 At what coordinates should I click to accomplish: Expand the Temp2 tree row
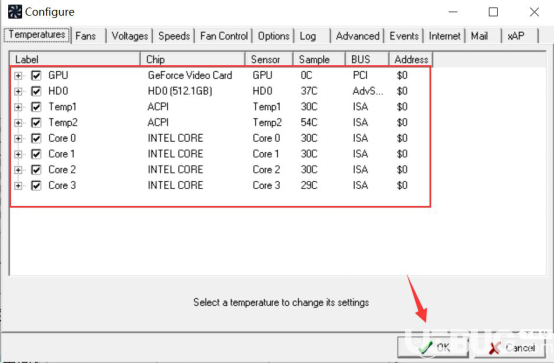point(18,123)
